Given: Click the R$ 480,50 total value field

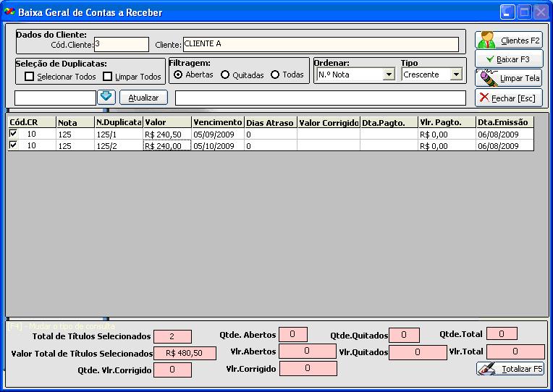Looking at the screenshot, I should click(x=185, y=353).
